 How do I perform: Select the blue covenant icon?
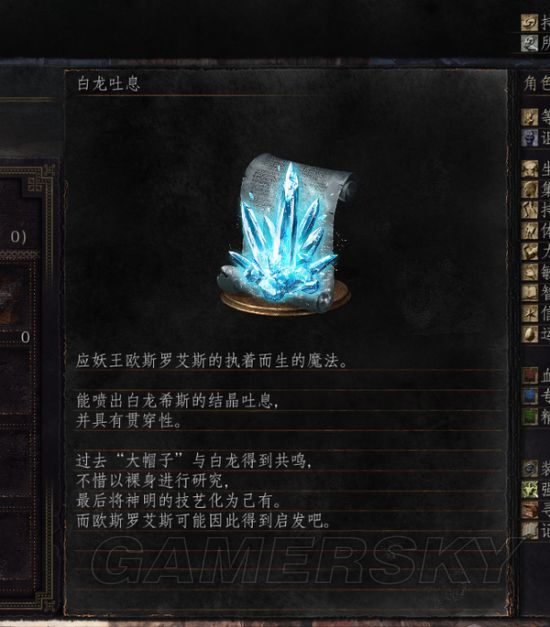click(x=530, y=138)
